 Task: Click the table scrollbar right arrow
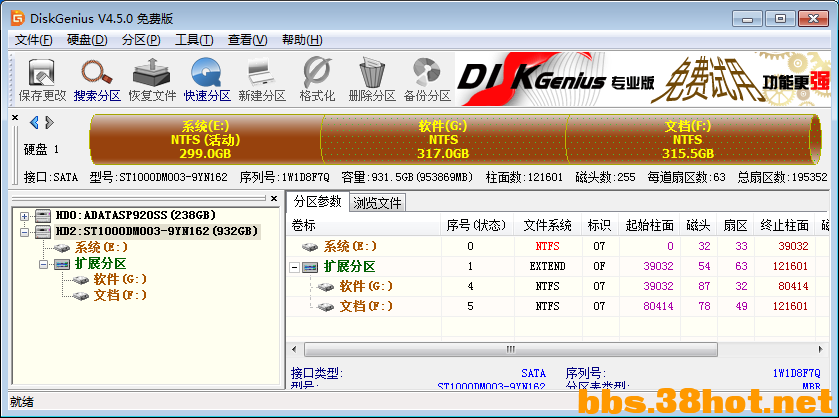pyautogui.click(x=821, y=349)
